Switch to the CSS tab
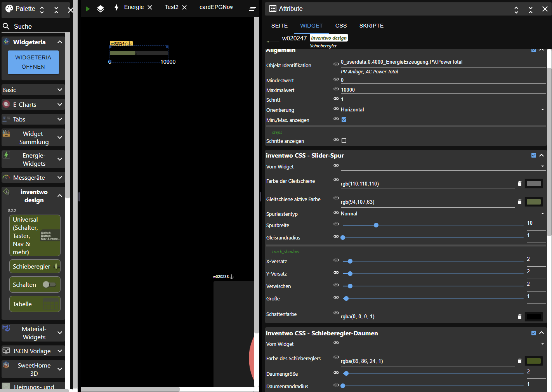The width and height of the screenshot is (552, 392). point(341,26)
